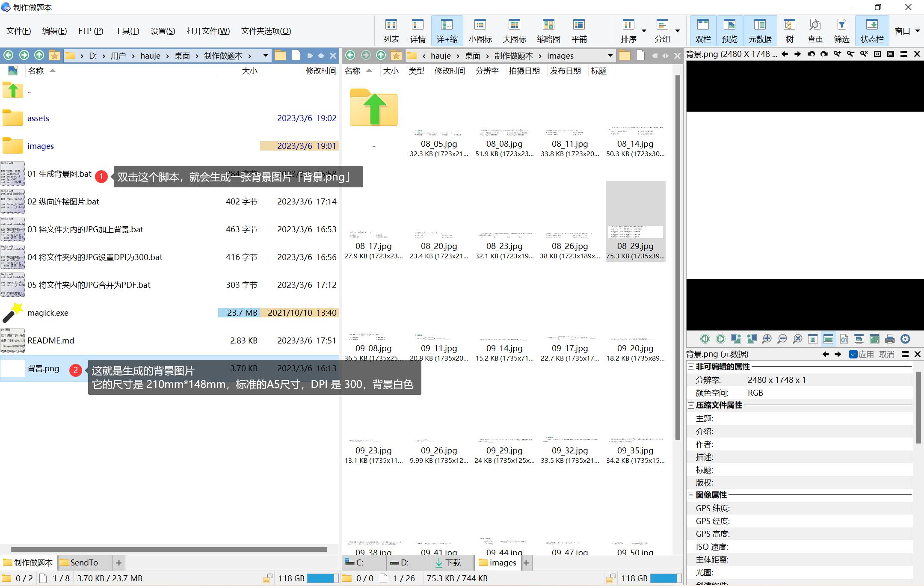
Task: Click 取消 in the metadata panel
Action: 887,354
